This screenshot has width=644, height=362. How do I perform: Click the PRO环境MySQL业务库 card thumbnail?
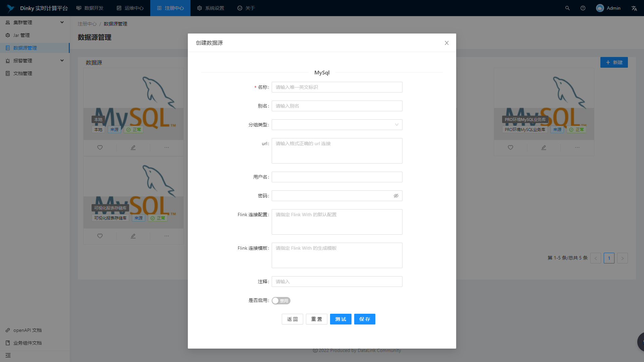point(544,104)
